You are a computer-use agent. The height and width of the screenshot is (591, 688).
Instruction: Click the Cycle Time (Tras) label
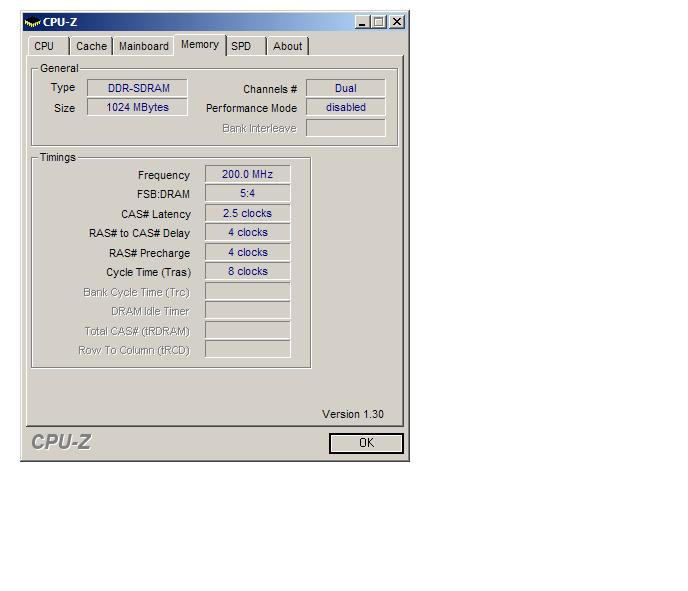click(148, 272)
